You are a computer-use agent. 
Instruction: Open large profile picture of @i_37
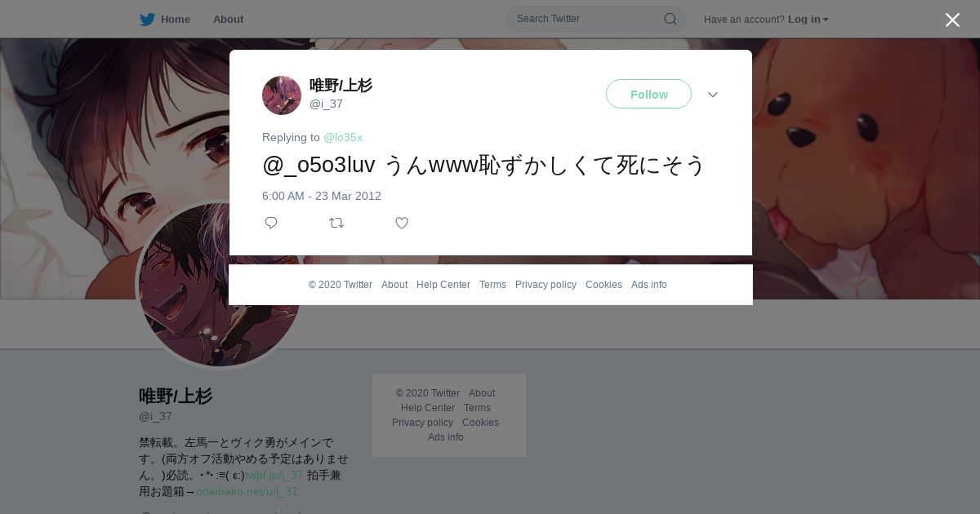click(219, 286)
